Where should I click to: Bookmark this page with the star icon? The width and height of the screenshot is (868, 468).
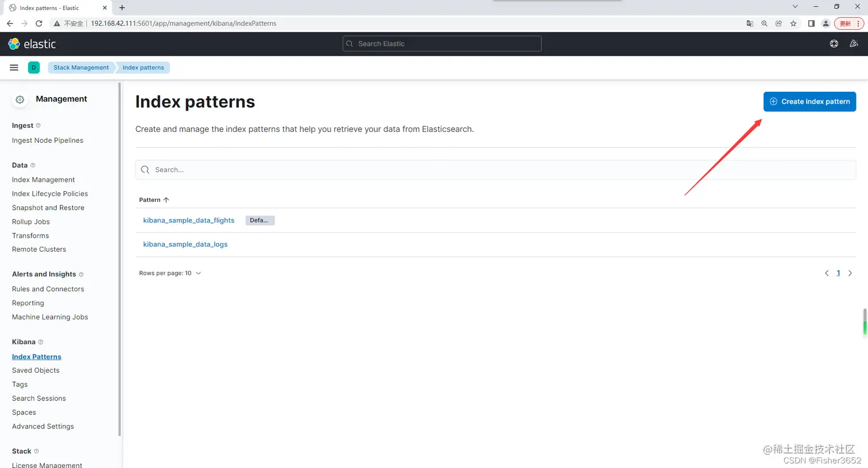point(793,24)
